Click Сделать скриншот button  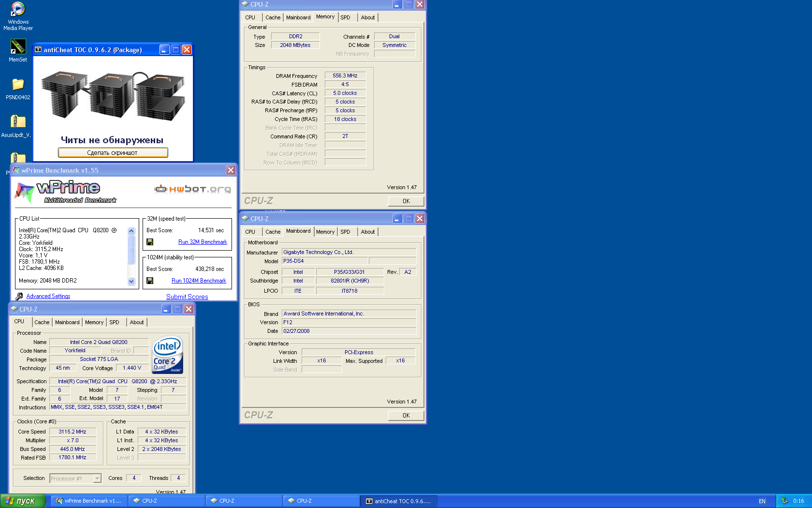click(x=113, y=153)
